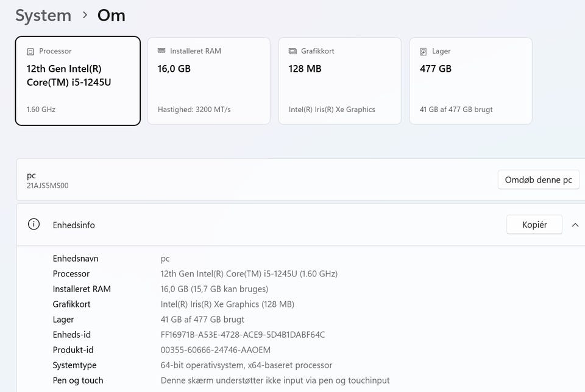Click the 16,0 GB (15,7 GB kan bruges) value
This screenshot has height=392, width=585.
pos(214,289)
